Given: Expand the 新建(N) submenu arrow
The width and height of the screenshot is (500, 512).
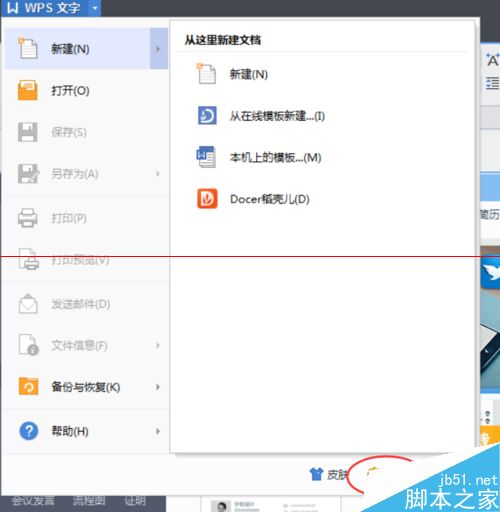Looking at the screenshot, I should tap(158, 49).
